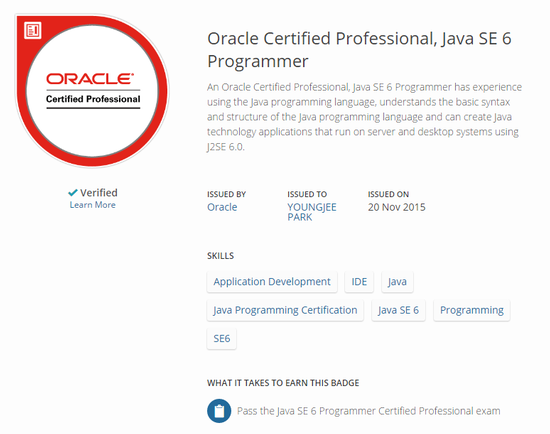The width and height of the screenshot is (550, 434).
Task: Click the ISSUED TO label
Action: click(307, 194)
